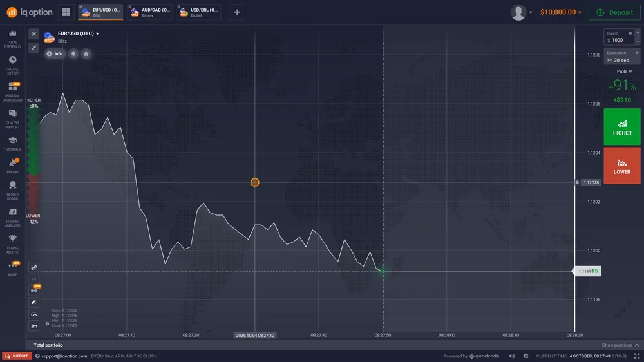Add EUR/USD to favorites star
The image size is (644, 362).
[x=86, y=54]
